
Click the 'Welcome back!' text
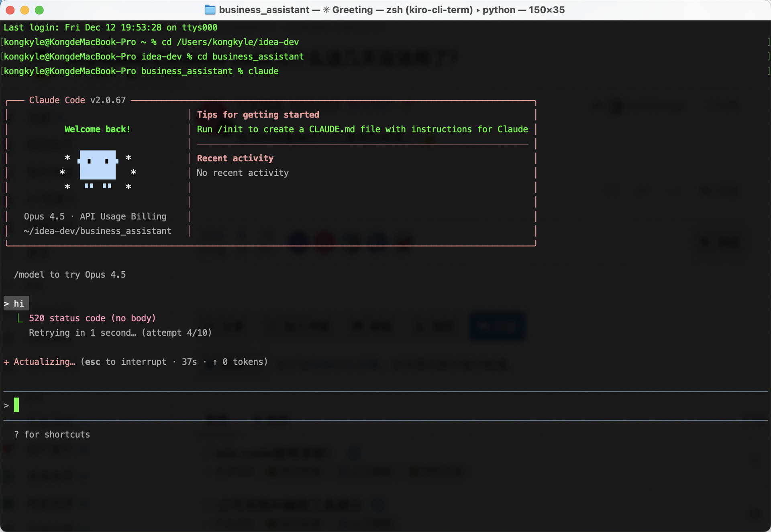click(98, 129)
